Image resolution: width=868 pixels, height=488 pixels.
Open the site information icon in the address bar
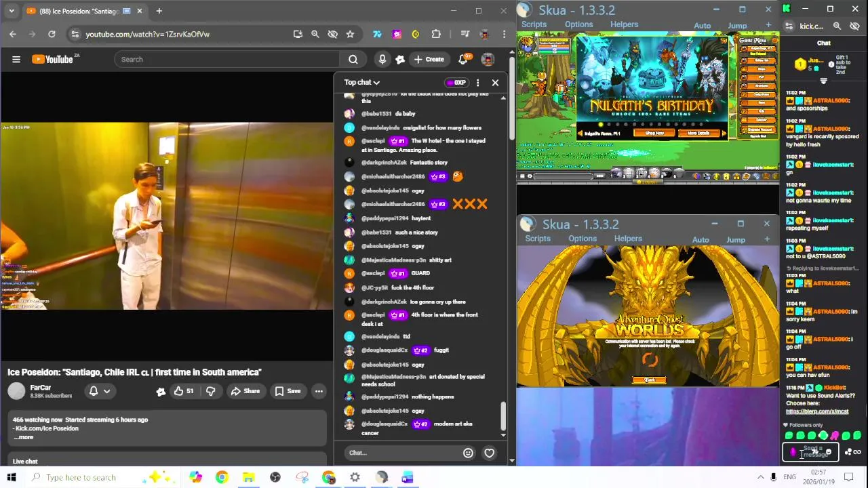point(75,34)
